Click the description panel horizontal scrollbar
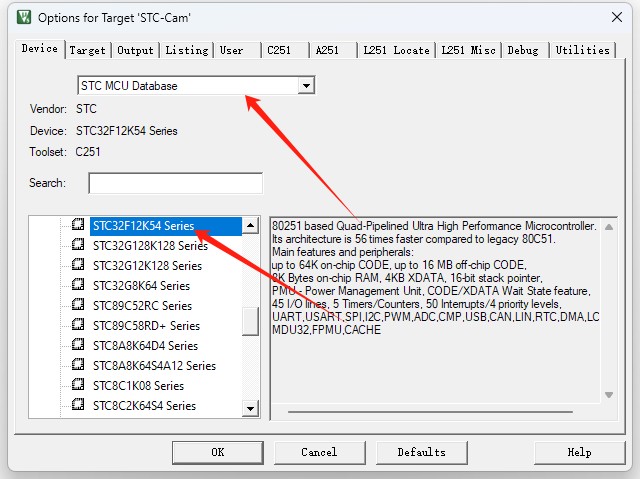 point(430,412)
